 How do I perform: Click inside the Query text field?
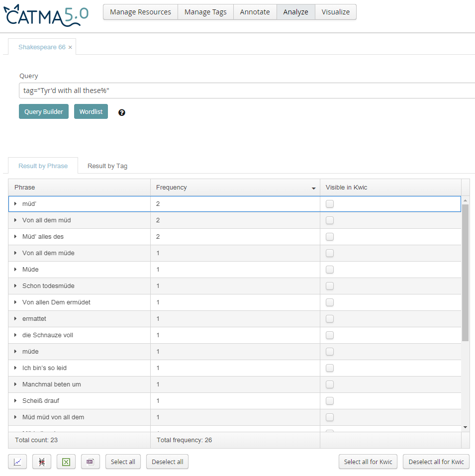[246, 91]
